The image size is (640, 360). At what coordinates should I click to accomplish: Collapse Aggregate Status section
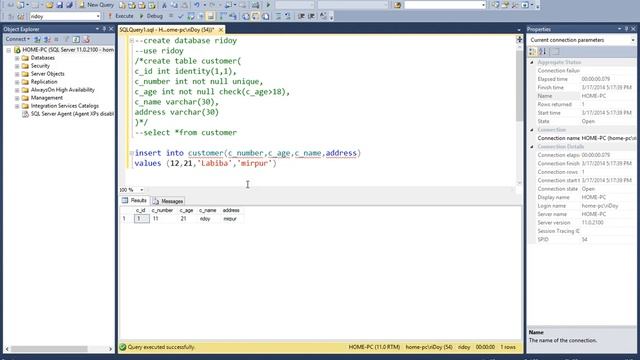click(532, 62)
